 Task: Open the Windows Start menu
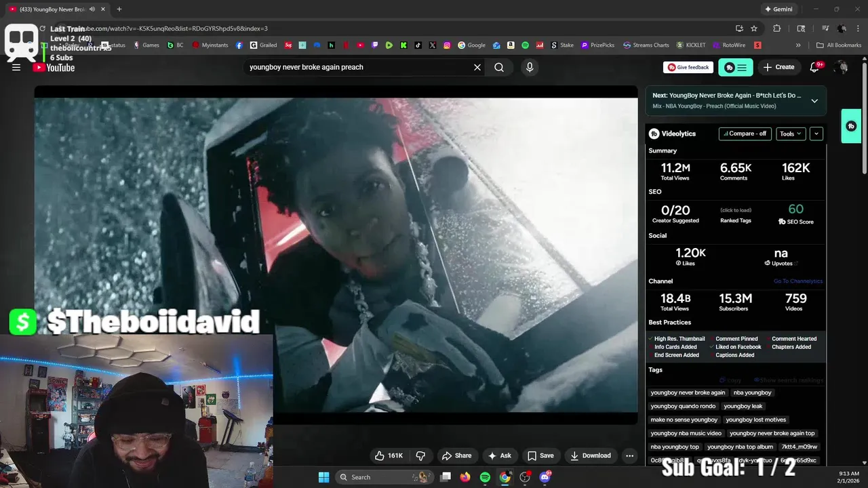coord(323,477)
